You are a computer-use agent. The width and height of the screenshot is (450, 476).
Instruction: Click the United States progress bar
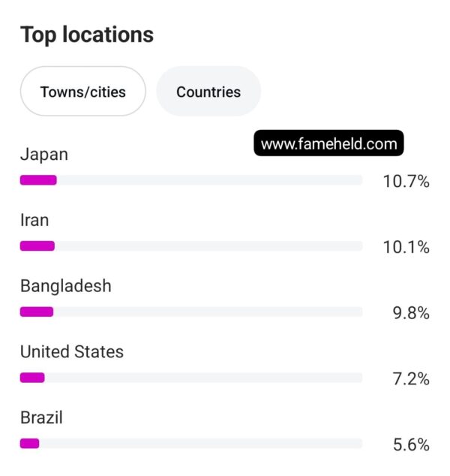[191, 378]
